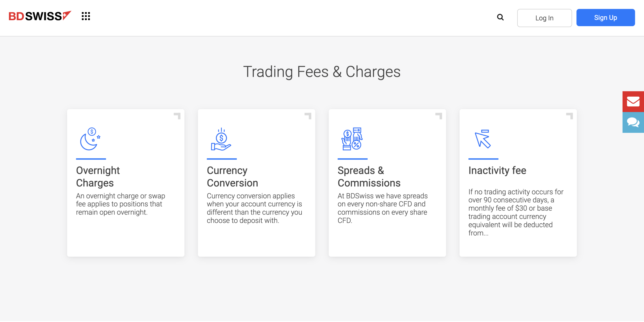
Task: Expand Currency Conversion card corner arrow
Action: pyautogui.click(x=308, y=116)
